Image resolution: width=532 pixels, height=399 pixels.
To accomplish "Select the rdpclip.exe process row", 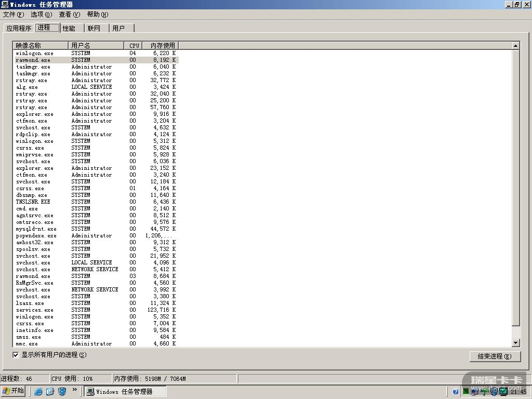I will [96, 135].
